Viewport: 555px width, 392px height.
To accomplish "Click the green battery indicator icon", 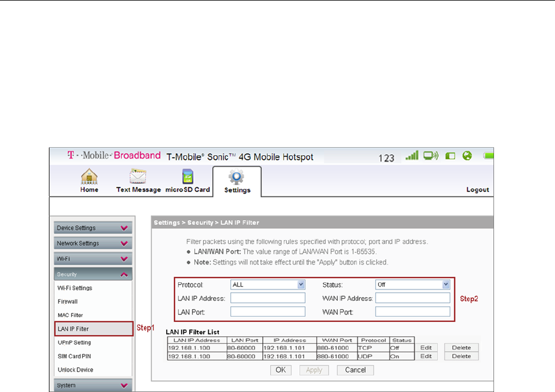I will 488,156.
